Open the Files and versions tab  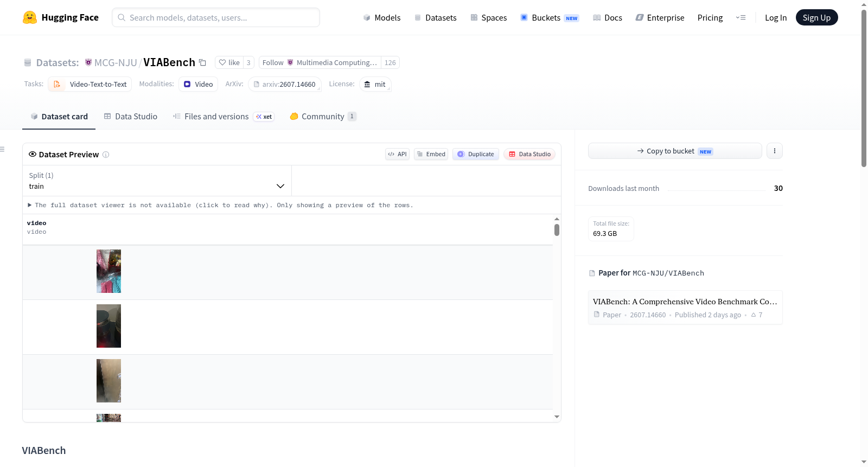[224, 117]
